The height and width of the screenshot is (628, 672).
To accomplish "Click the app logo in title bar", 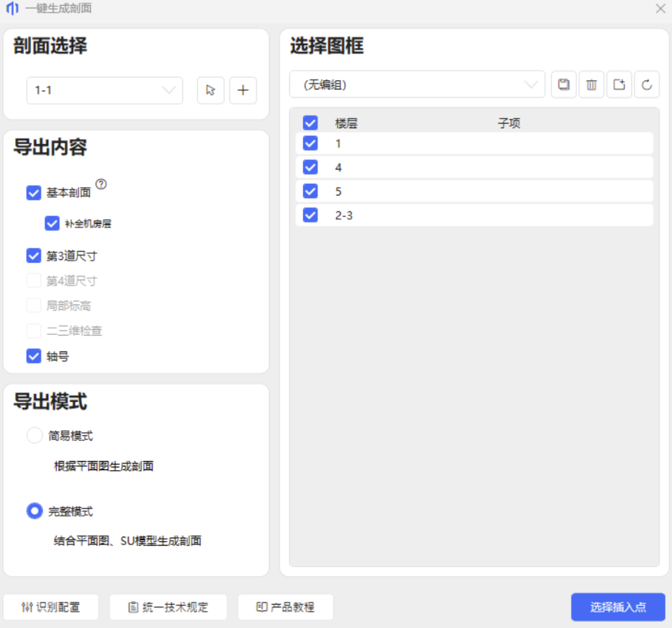I will [x=12, y=9].
